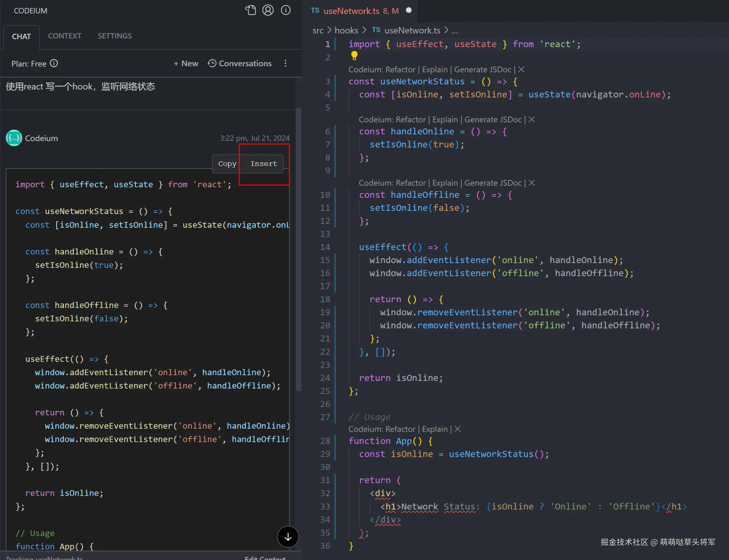Screen dimensions: 729x560
Task: Click the Codeium info icon in header
Action: tap(285, 10)
